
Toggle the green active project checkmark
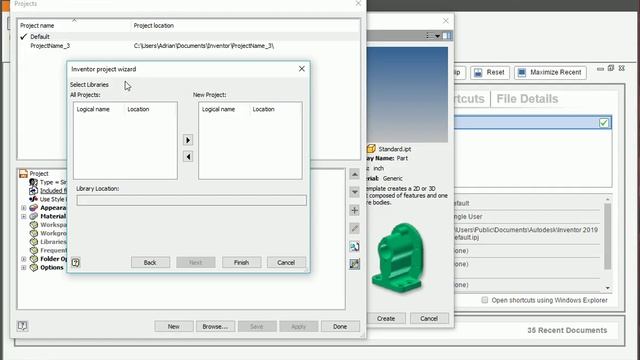click(x=604, y=122)
